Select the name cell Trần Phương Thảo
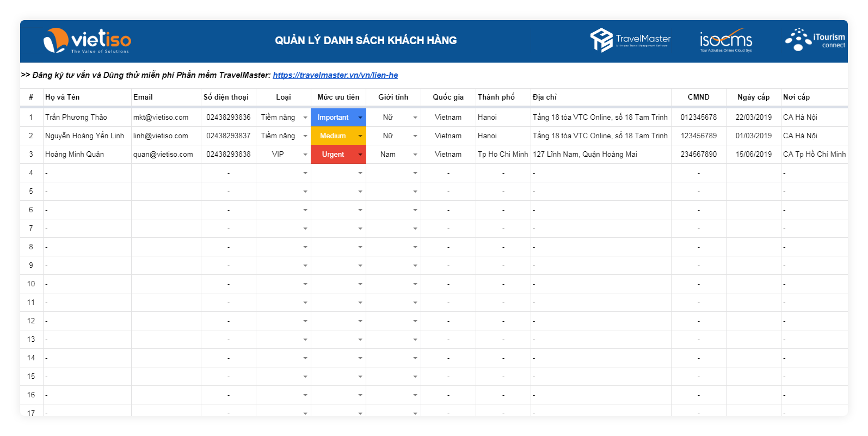868x436 pixels. pyautogui.click(x=87, y=118)
